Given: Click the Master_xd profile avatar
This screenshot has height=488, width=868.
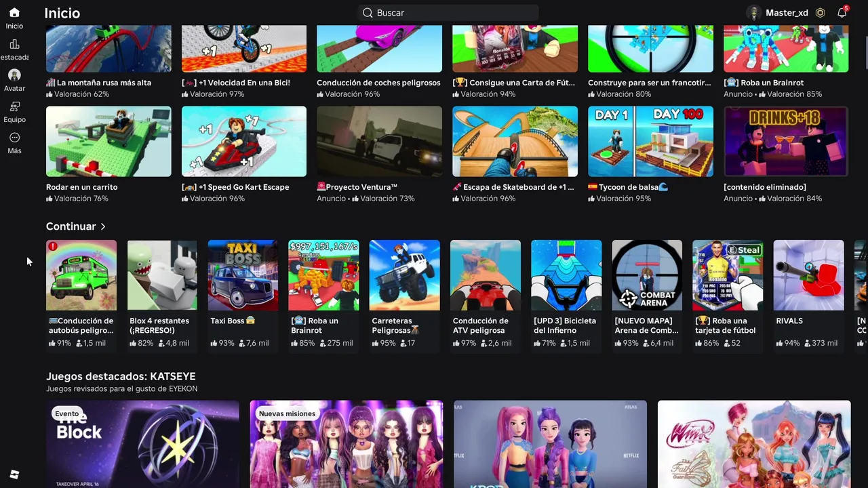Looking at the screenshot, I should pos(753,13).
